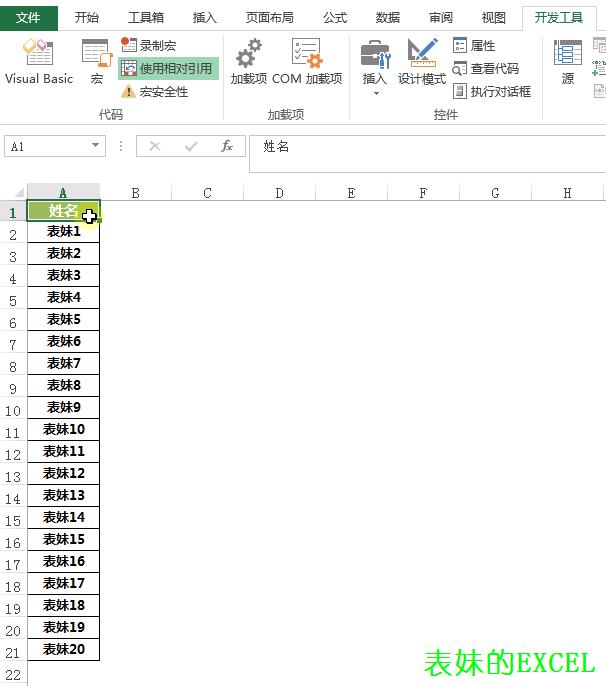Open the 文件 menu tab
This screenshot has width=606, height=686.
click(x=28, y=18)
